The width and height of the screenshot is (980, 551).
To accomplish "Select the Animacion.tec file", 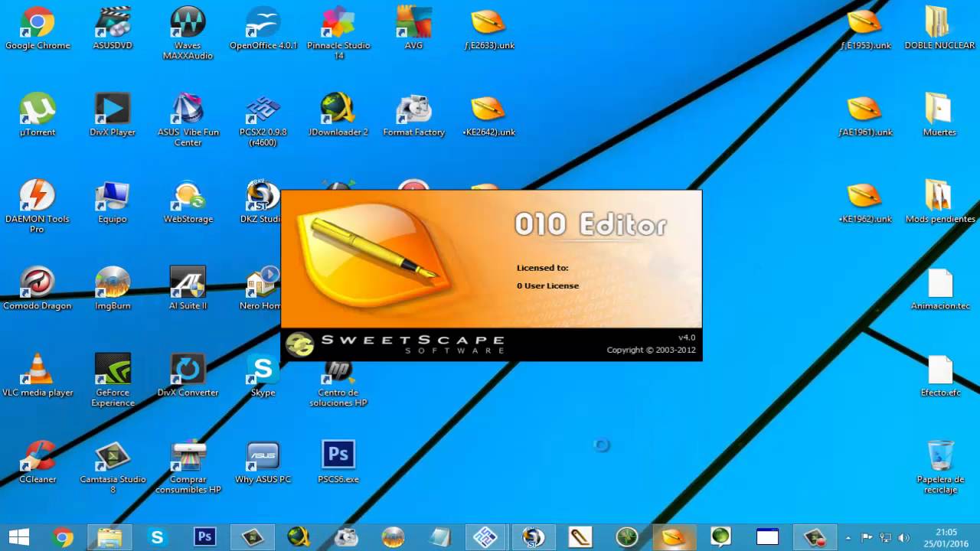I will click(940, 288).
